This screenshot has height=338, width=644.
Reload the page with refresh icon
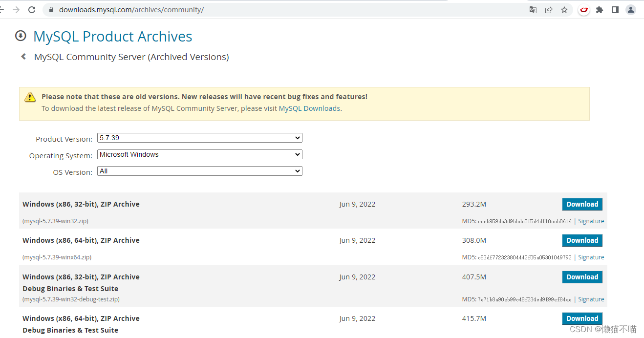(32, 10)
